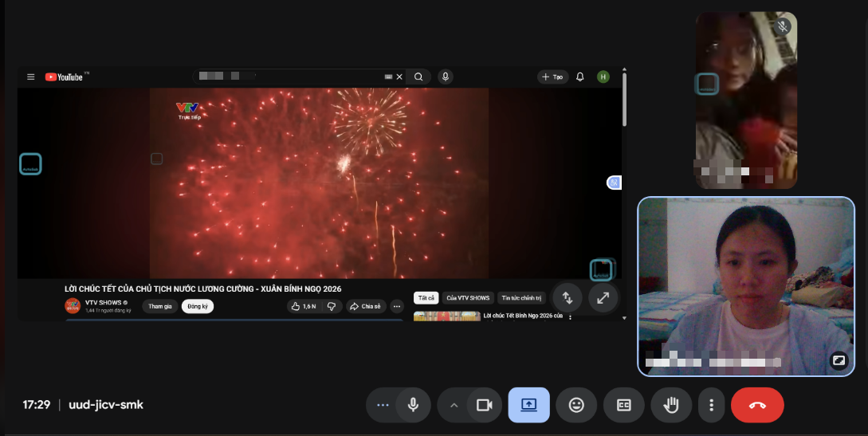The width and height of the screenshot is (868, 436).
Task: Select the Tin tức chính trị chip
Action: pyautogui.click(x=521, y=298)
